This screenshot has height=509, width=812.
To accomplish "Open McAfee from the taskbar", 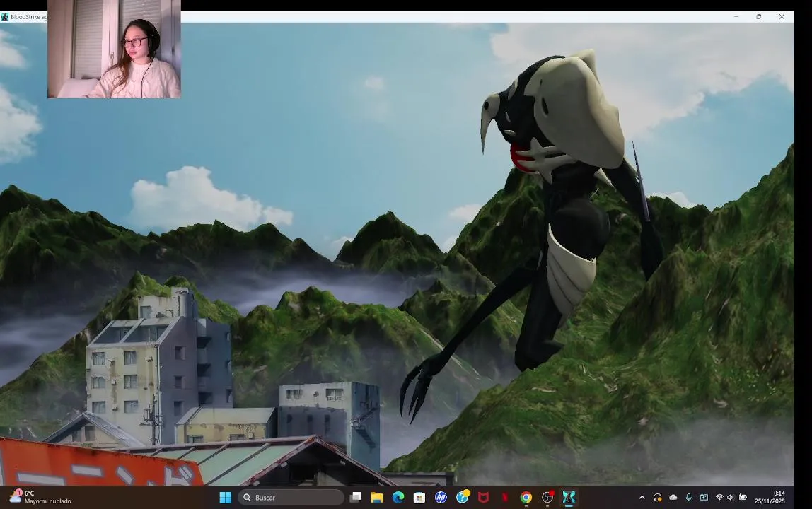I will pyautogui.click(x=484, y=498).
